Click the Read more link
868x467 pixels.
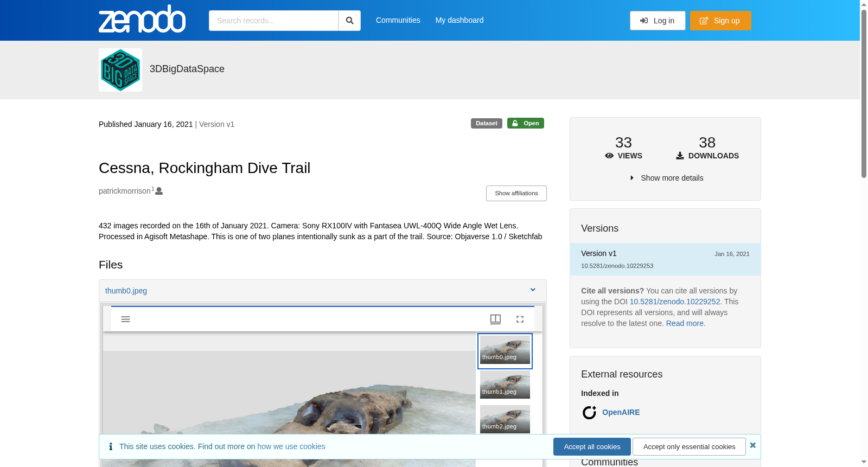click(686, 323)
